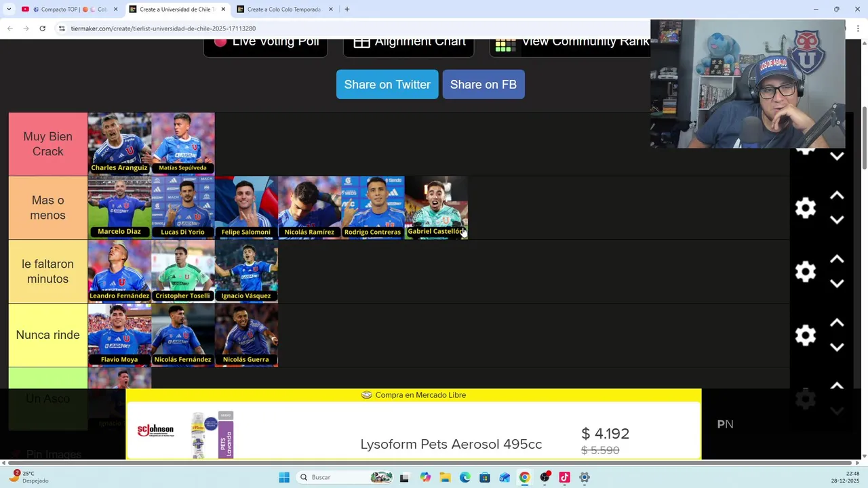Click Share on Twitter button
Screen dimensions: 868x488
(x=387, y=85)
